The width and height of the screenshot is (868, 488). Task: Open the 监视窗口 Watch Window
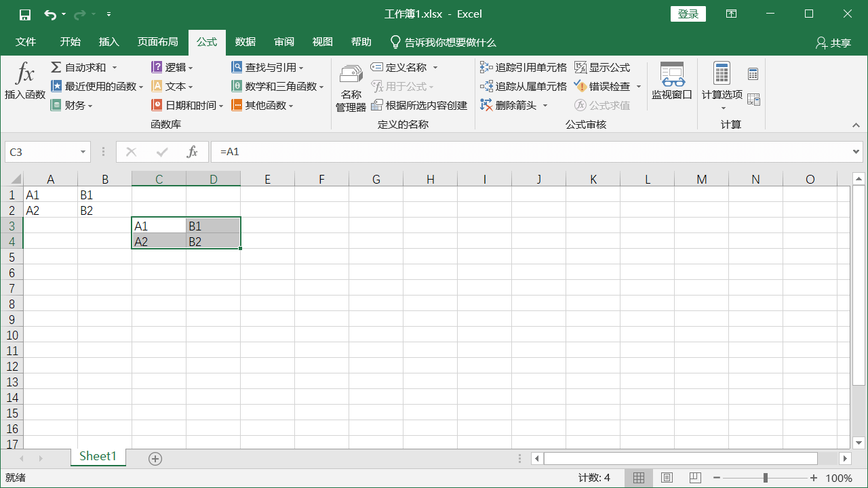click(671, 75)
